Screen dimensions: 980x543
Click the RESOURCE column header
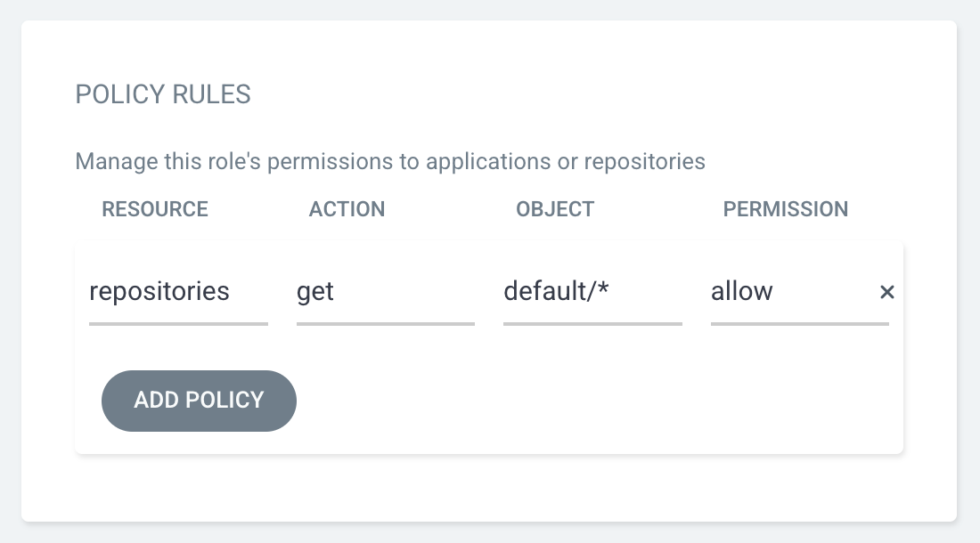pyautogui.click(x=154, y=209)
